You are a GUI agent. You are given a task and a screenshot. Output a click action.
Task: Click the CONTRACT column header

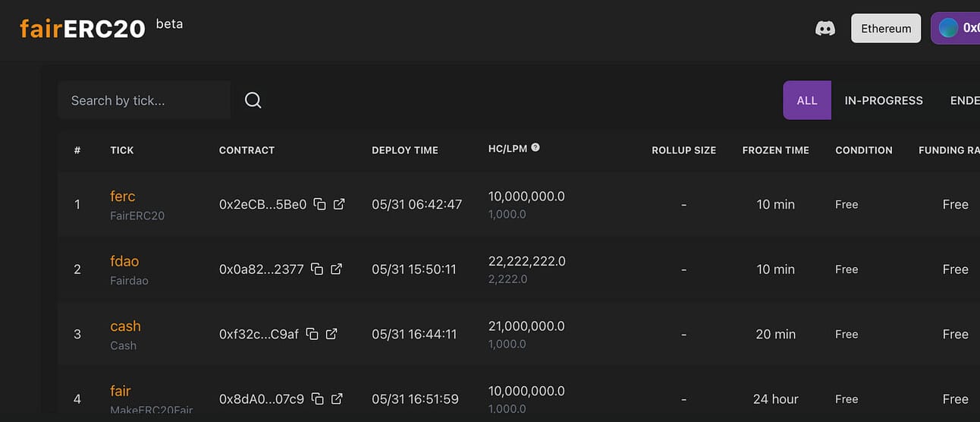click(247, 150)
